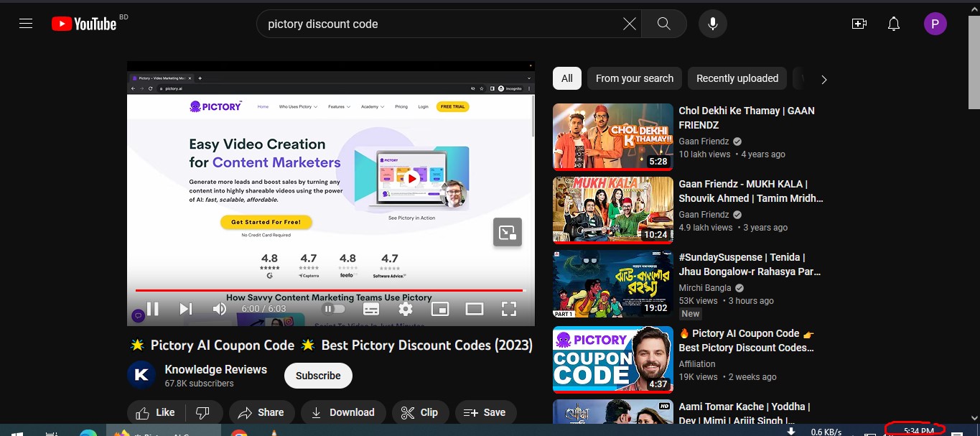Click the 6:00 / 6:03 time display

263,309
